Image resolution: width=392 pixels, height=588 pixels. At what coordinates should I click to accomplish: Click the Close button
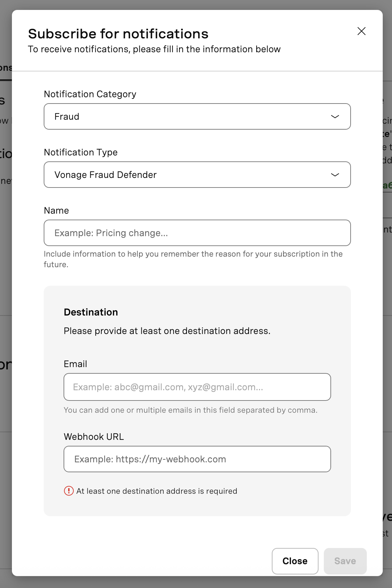(x=295, y=561)
